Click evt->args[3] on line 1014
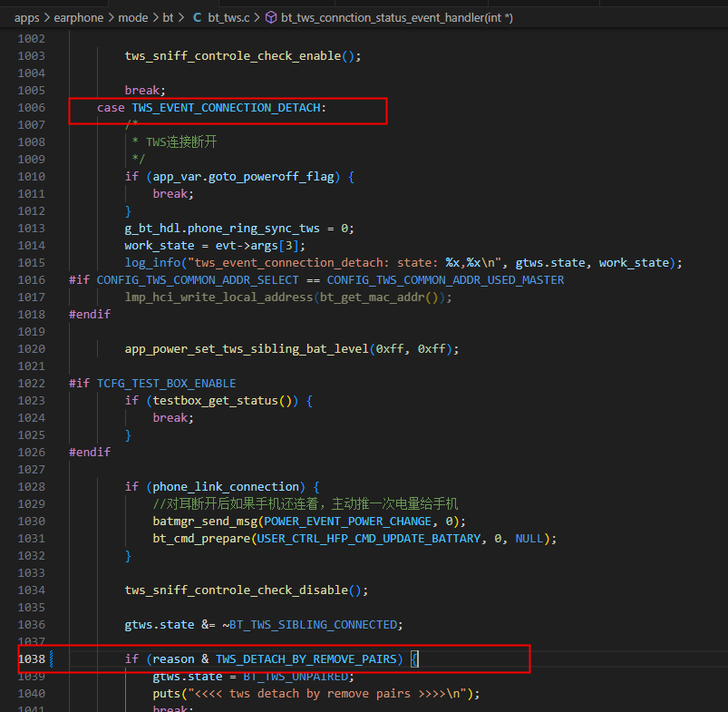728x712 pixels. [257, 246]
